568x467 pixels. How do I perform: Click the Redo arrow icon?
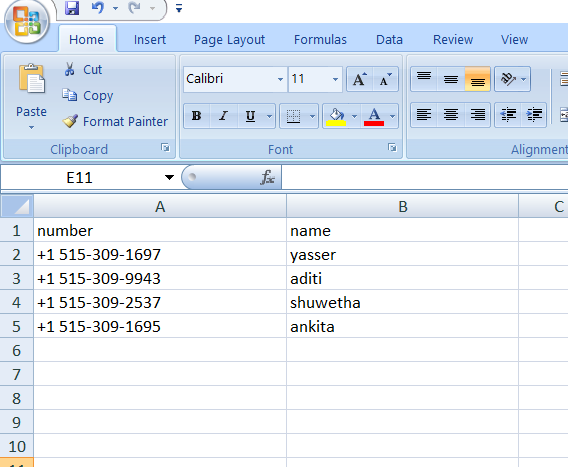coord(134,8)
